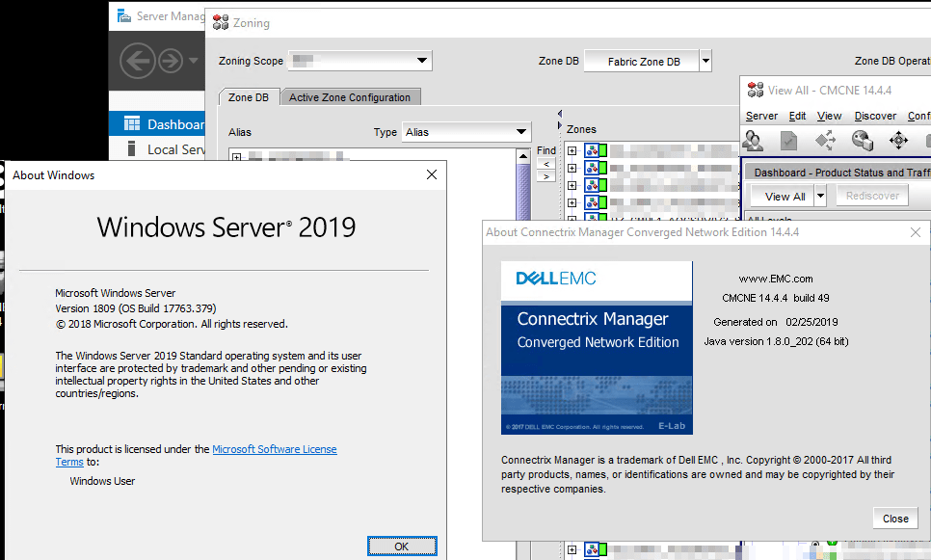Viewport: 931px width, 560px height.
Task: Click the right-pointing splitter arrow beside Zones label
Action: pyautogui.click(x=559, y=125)
